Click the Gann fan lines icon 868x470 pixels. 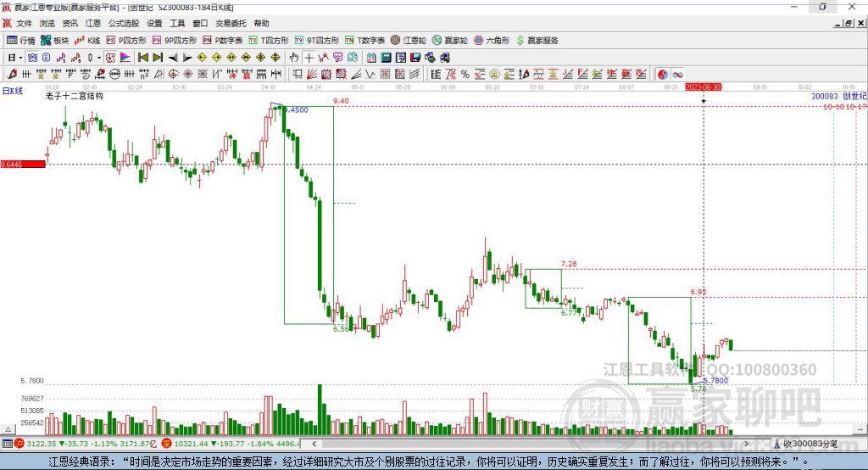coord(312,75)
